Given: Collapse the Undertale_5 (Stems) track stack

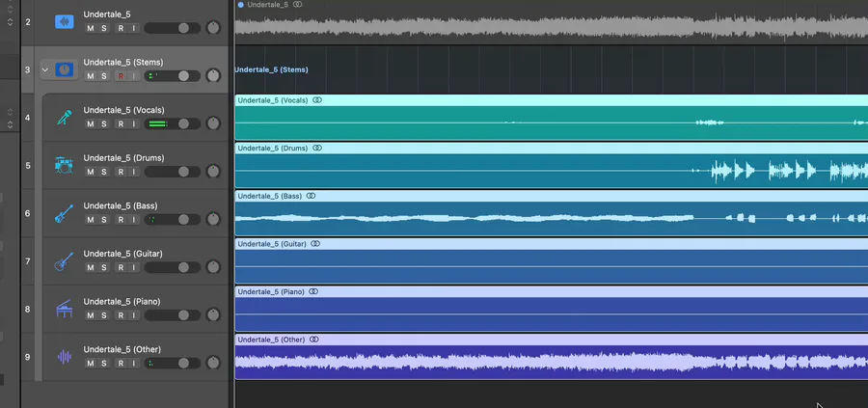Looking at the screenshot, I should point(45,69).
